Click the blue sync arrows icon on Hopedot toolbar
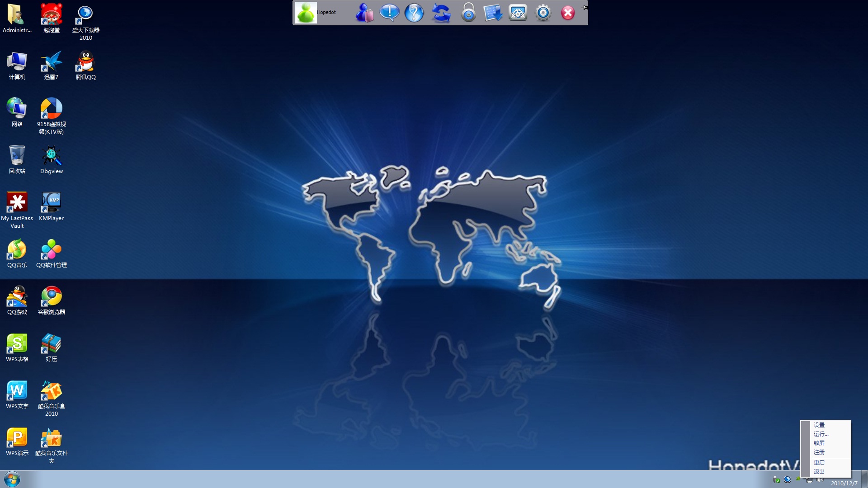 point(441,13)
